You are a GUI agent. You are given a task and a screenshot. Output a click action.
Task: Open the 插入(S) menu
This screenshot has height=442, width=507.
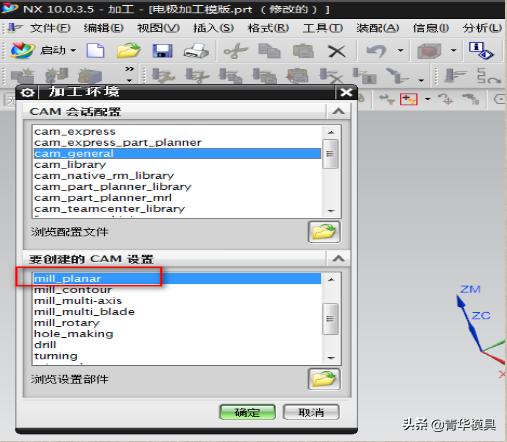pos(213,28)
